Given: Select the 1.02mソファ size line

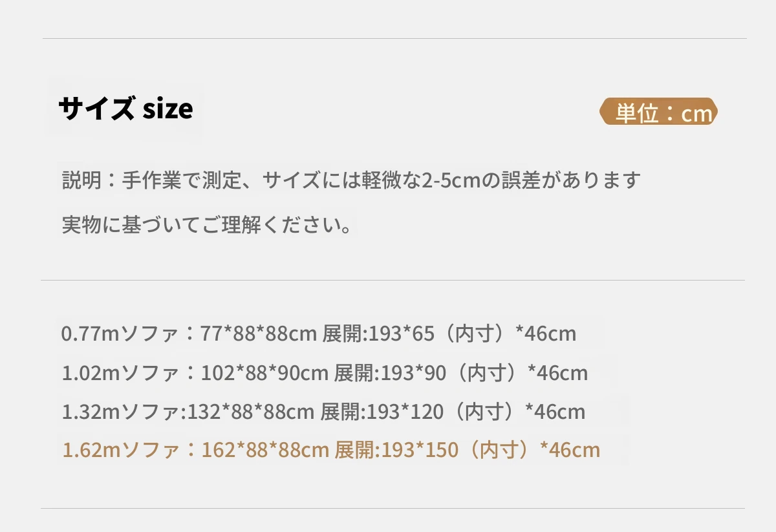Looking at the screenshot, I should [325, 373].
